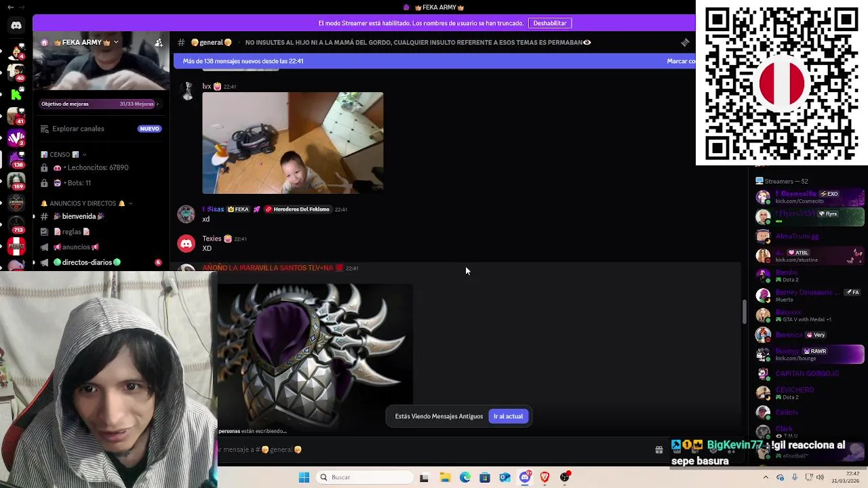The image size is (868, 488).
Task: Click Texies Discord avatar in chat
Action: (186, 243)
